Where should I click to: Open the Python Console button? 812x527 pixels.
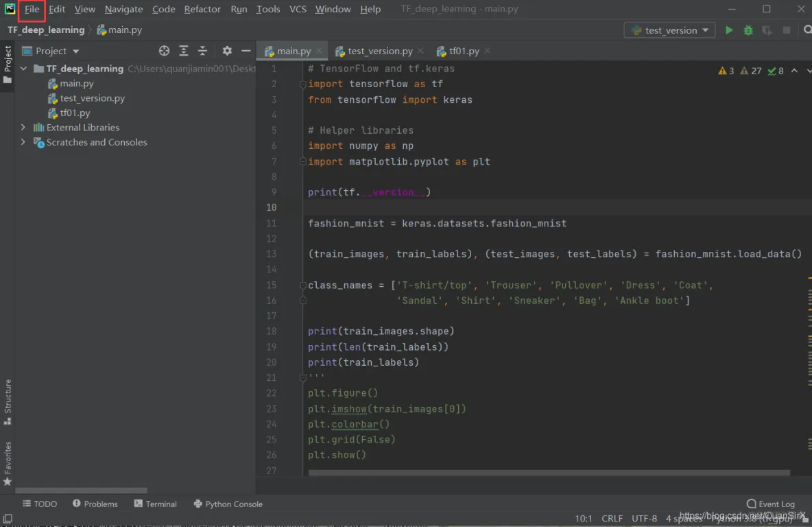[228, 504]
